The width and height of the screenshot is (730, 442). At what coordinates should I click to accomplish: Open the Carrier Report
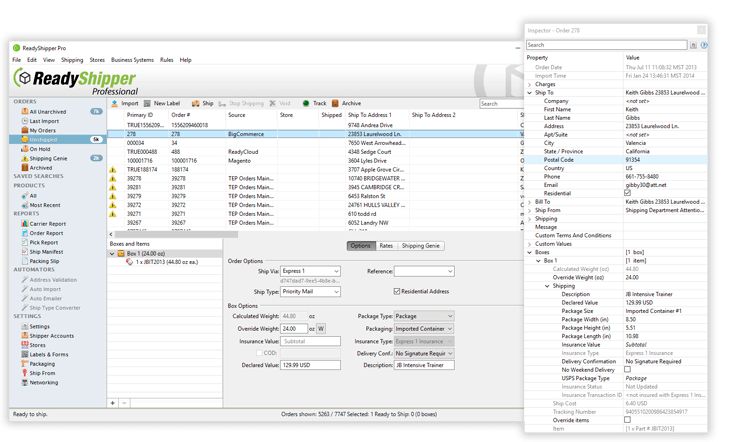click(47, 224)
